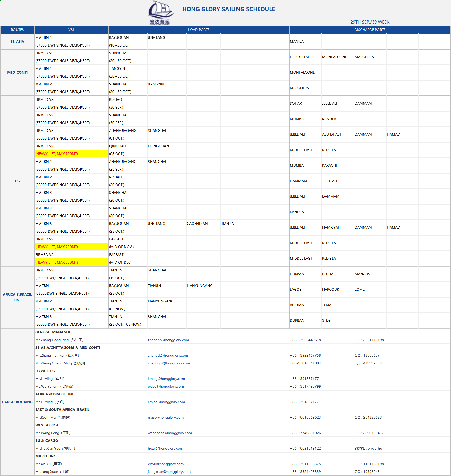The width and height of the screenshot is (451, 476).
Task: Select the VSL column header
Action: coord(72,30)
